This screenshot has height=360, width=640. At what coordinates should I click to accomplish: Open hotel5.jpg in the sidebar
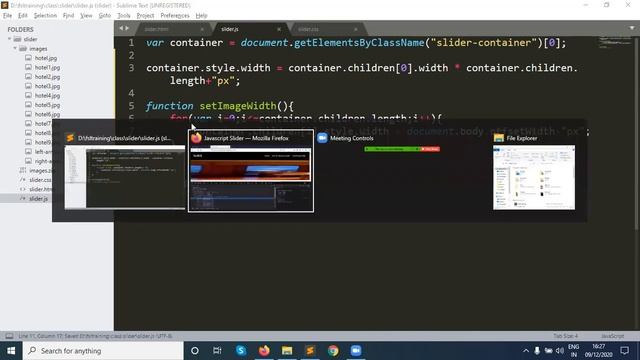coord(47,105)
